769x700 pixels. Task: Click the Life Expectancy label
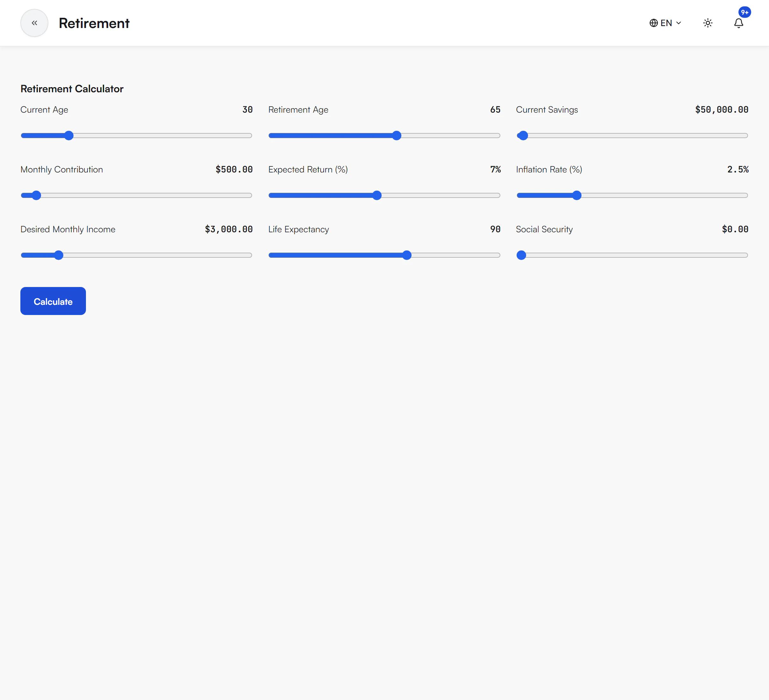tap(299, 229)
